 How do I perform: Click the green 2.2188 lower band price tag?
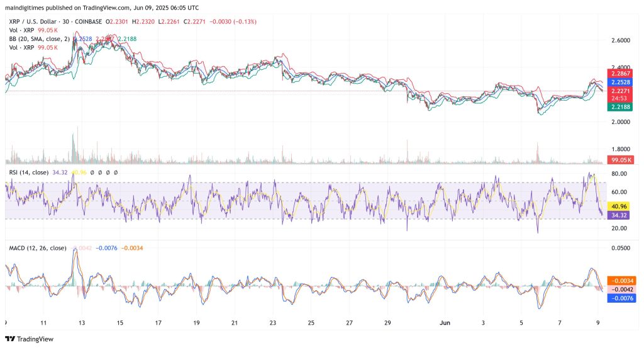coord(620,107)
